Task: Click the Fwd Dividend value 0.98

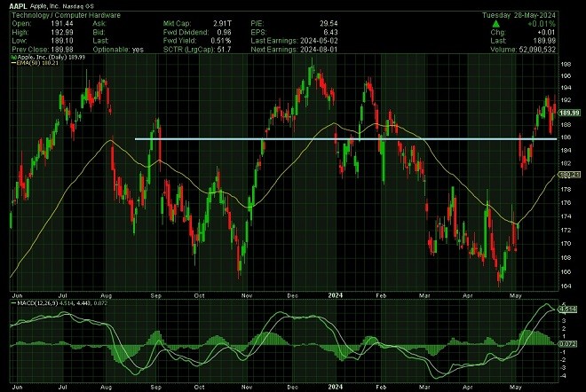Action: (224, 32)
